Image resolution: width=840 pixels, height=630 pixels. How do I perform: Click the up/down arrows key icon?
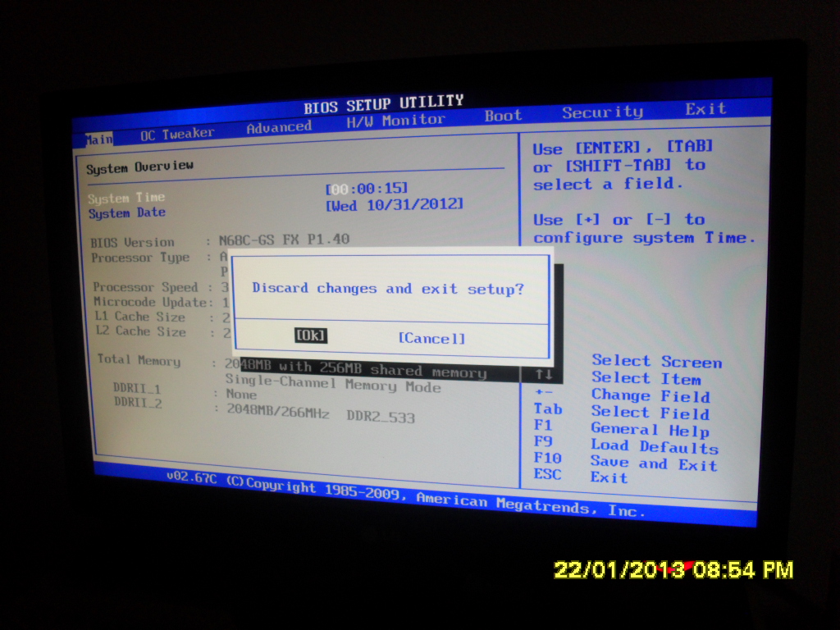pyautogui.click(x=544, y=374)
